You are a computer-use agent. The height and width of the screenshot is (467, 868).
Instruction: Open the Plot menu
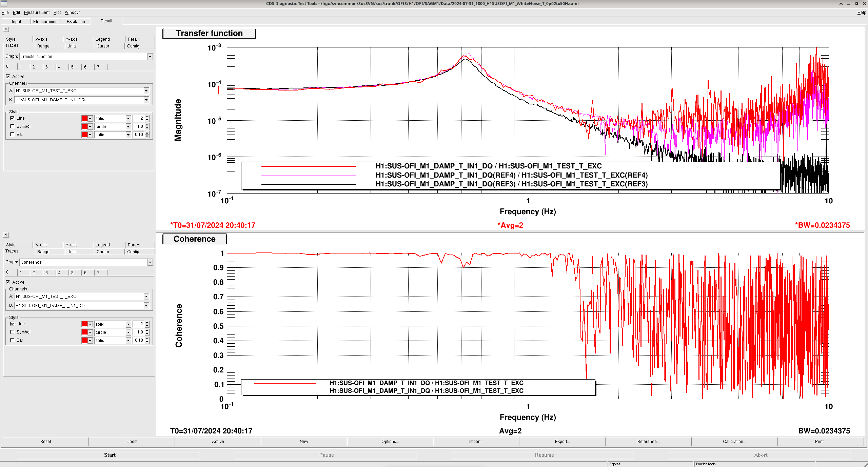[57, 13]
